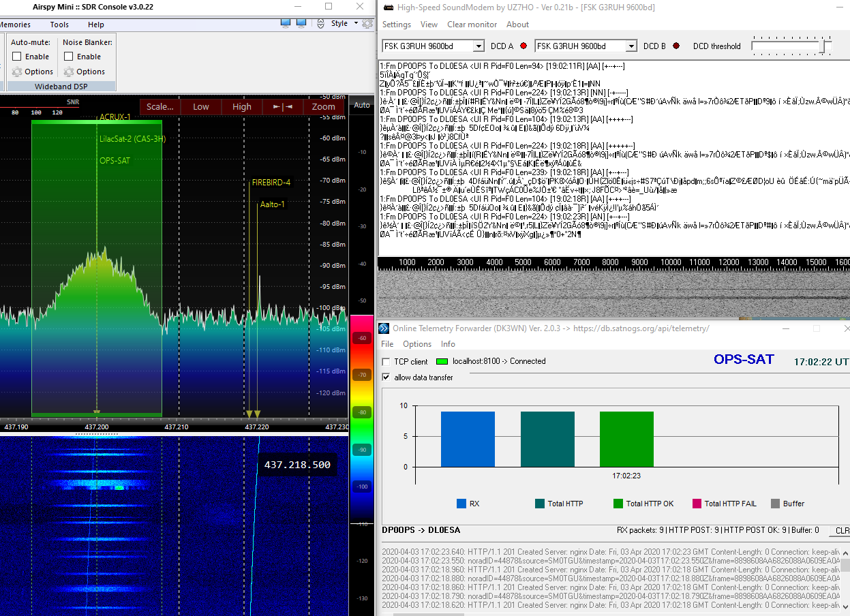This screenshot has width=850, height=616.
Task: Click the Noise Blanker Options gear
Action: pyautogui.click(x=69, y=72)
